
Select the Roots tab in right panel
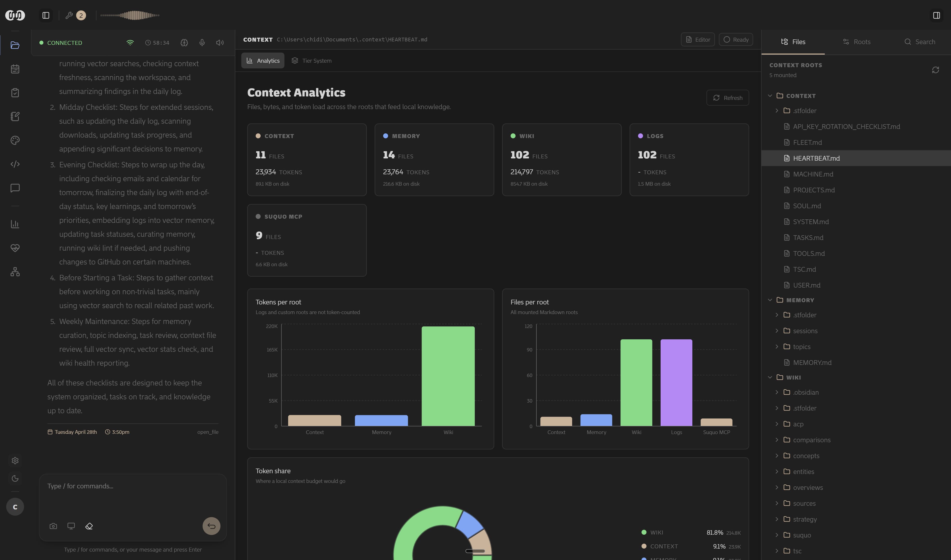pyautogui.click(x=857, y=42)
